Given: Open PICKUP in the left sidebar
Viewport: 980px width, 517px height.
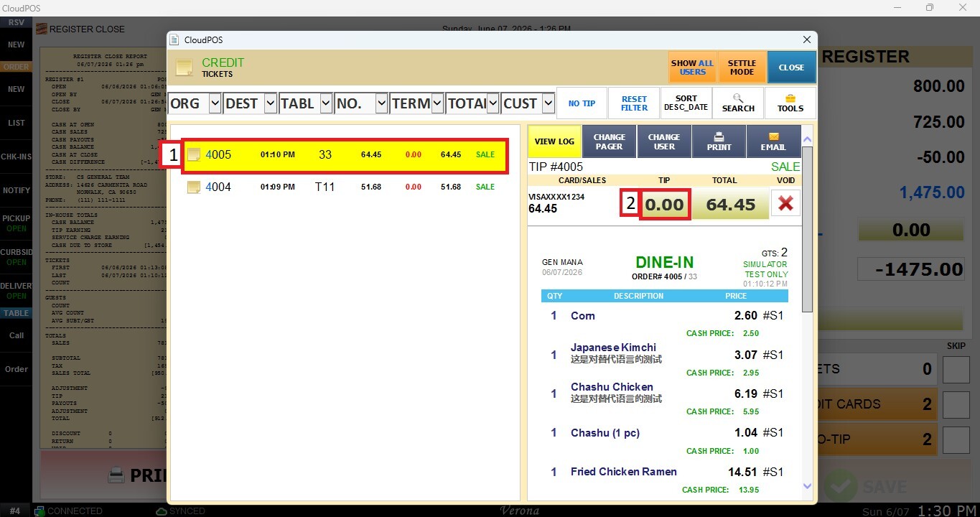Looking at the screenshot, I should pos(16,223).
